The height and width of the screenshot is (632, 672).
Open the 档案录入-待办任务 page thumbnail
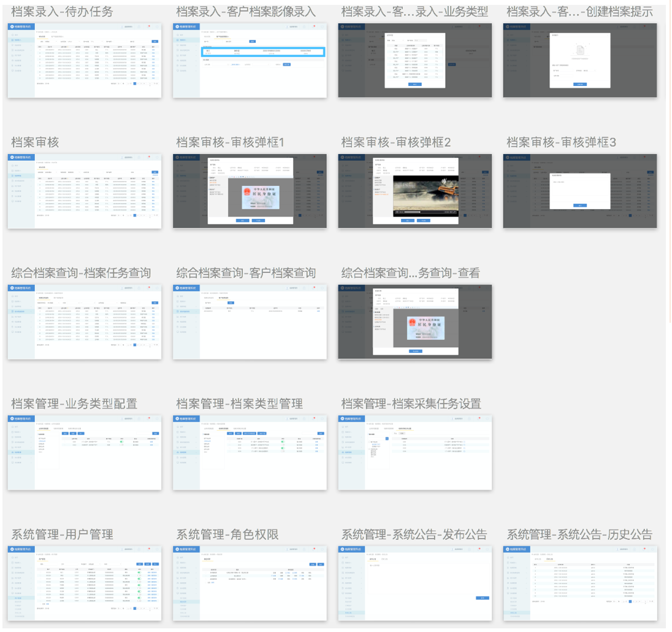pyautogui.click(x=85, y=61)
